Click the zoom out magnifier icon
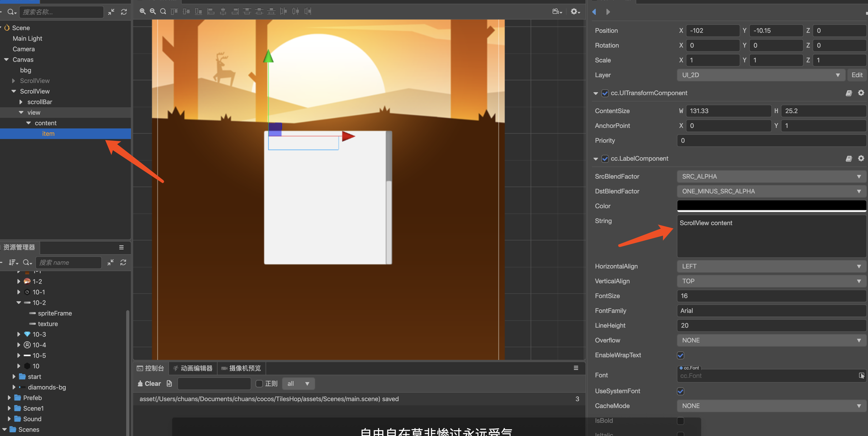Screen dimensions: 868x436 [x=153, y=11]
